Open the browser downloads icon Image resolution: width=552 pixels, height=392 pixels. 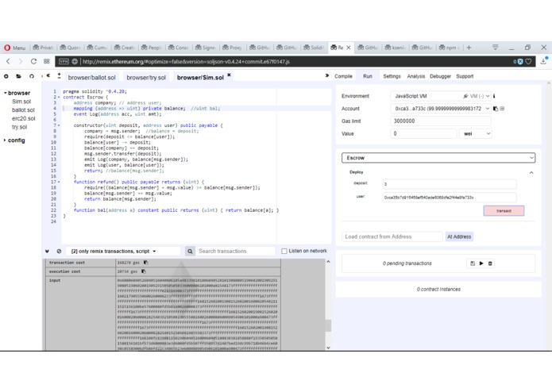pos(543,61)
